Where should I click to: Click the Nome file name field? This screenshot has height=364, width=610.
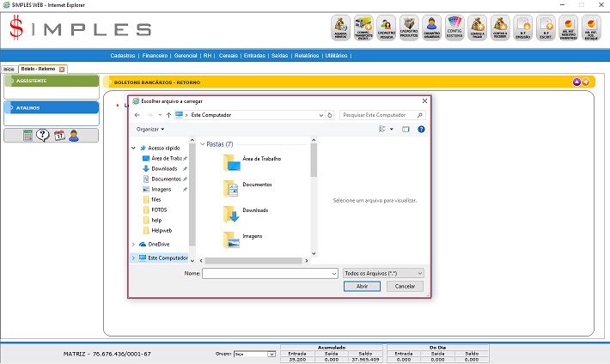click(x=269, y=273)
